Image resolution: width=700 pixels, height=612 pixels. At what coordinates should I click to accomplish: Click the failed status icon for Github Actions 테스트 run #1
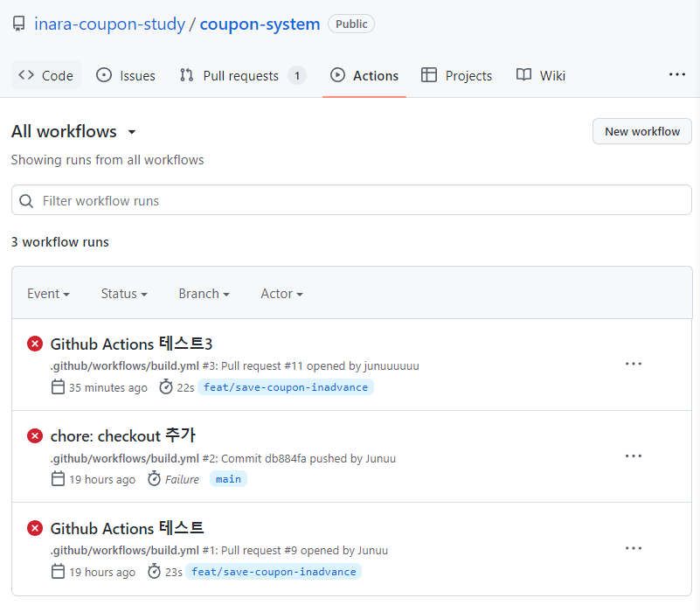pos(35,528)
